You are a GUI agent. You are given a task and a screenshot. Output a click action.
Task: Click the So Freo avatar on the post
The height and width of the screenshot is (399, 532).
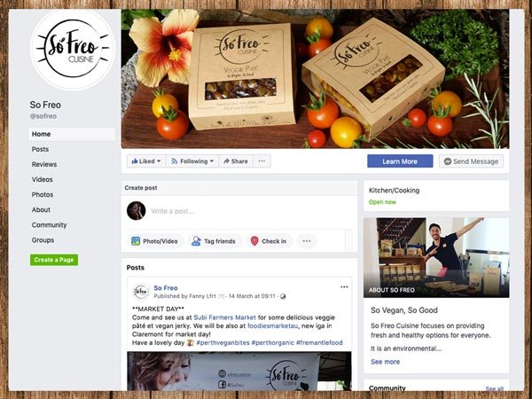(x=141, y=292)
